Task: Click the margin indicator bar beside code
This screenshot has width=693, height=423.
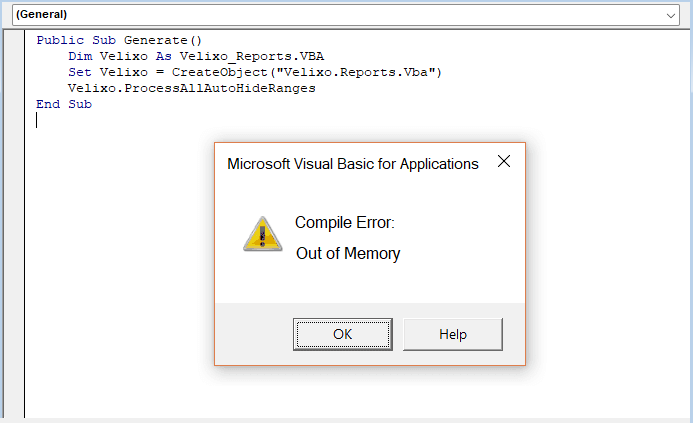Action: 14,223
